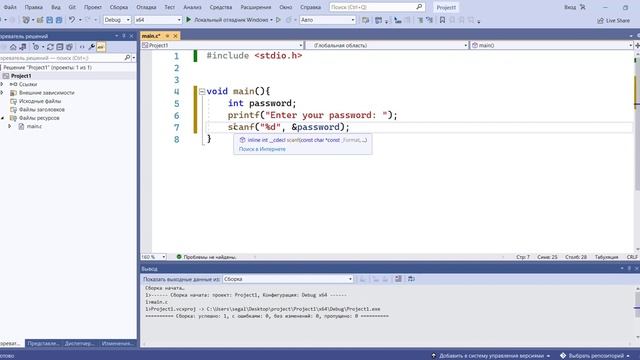Open the Правка menu

[33, 7]
